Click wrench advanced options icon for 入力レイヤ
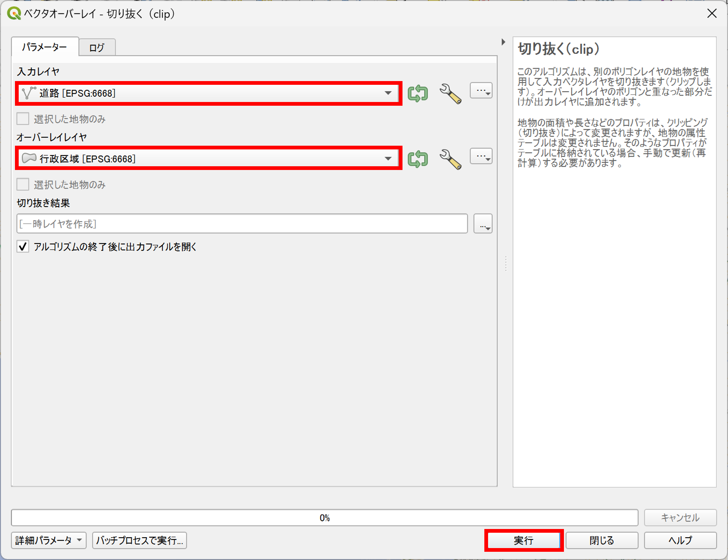728x560 pixels. click(x=450, y=93)
